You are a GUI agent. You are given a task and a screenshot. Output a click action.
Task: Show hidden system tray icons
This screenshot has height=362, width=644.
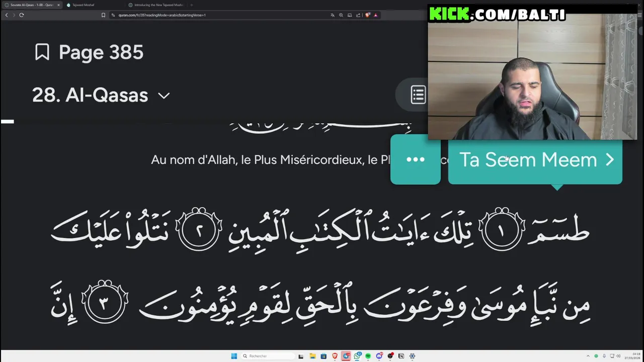(588, 356)
